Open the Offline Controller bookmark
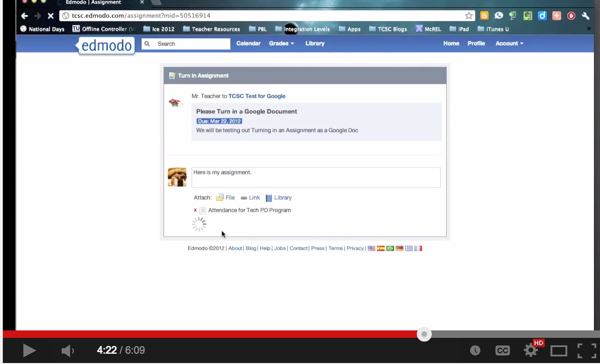The image size is (600, 364). [104, 29]
